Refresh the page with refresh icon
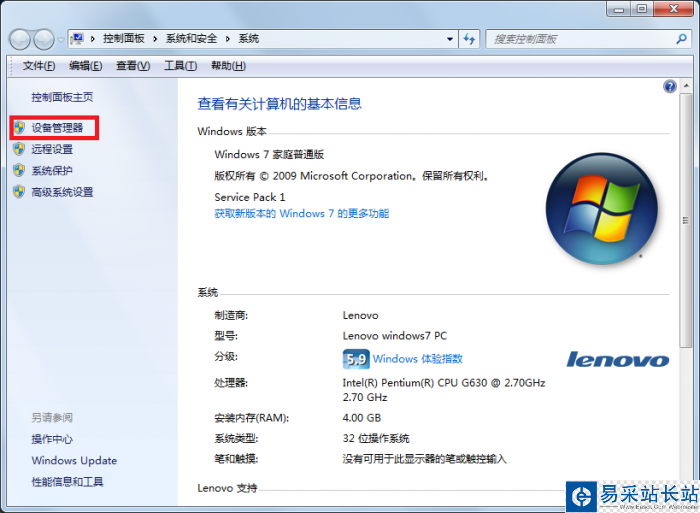The height and width of the screenshot is (513, 700). point(469,39)
